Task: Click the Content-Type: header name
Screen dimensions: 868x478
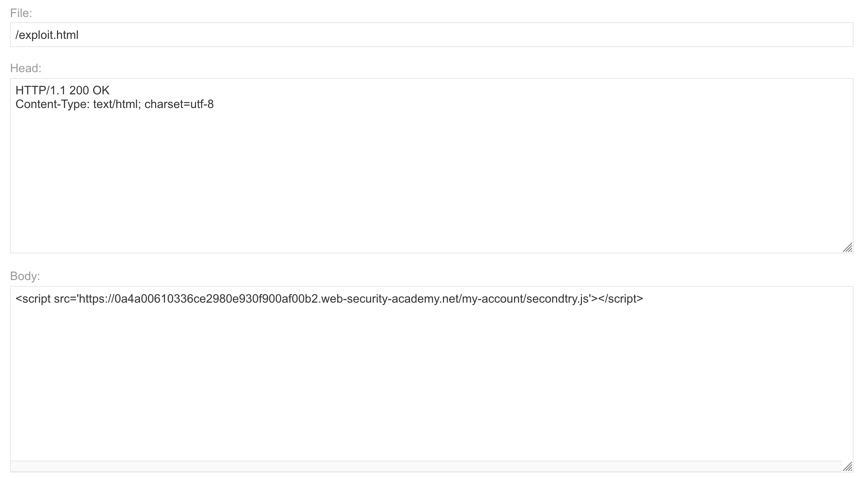Action: pyautogui.click(x=53, y=104)
